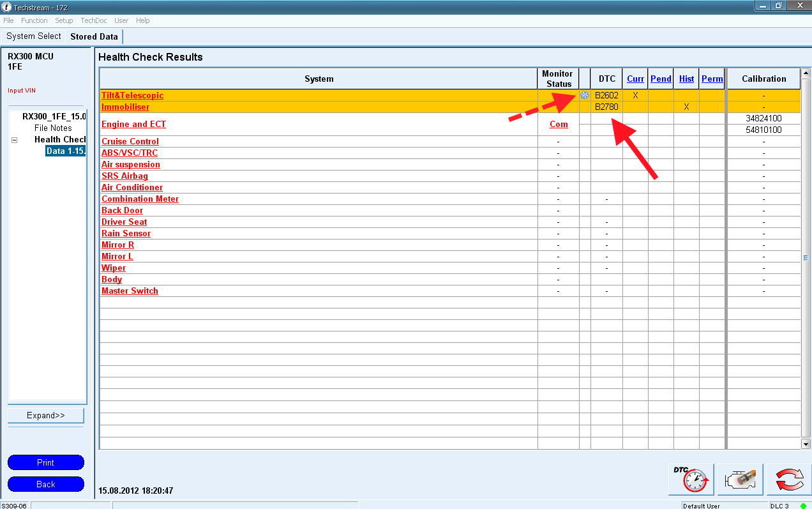
Task: Click the engine with pen icon button
Action: tap(740, 479)
